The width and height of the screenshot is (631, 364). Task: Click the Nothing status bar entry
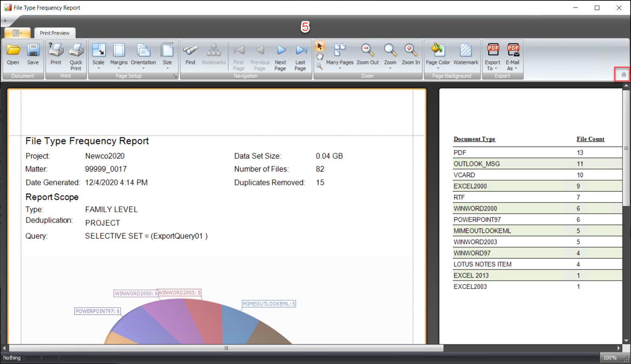tap(12, 358)
